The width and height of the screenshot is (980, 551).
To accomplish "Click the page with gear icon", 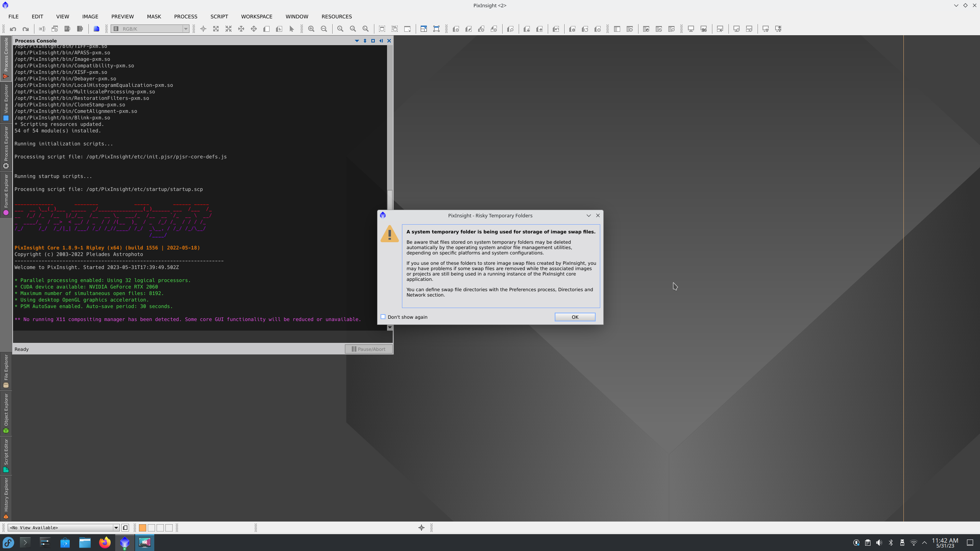I will 572,29.
